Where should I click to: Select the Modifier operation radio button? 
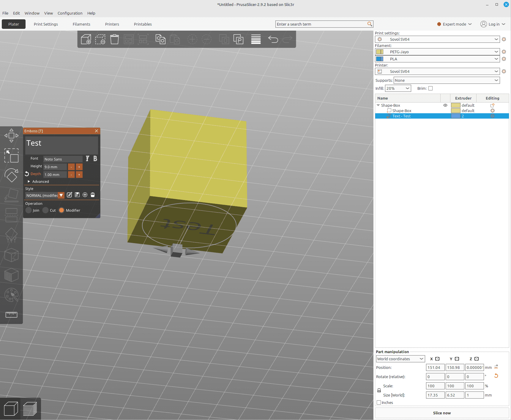coord(61,210)
